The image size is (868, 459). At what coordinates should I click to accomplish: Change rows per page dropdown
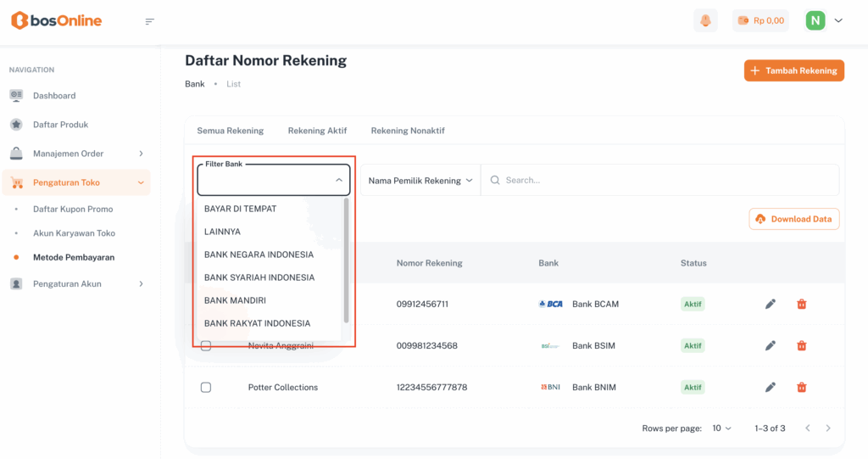tap(721, 428)
